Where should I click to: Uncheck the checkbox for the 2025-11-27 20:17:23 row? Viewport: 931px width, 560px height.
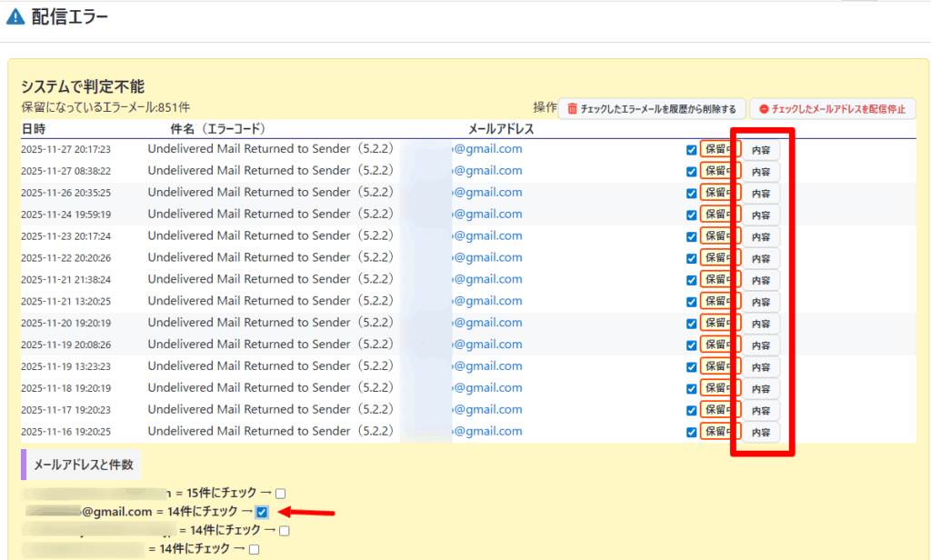692,150
